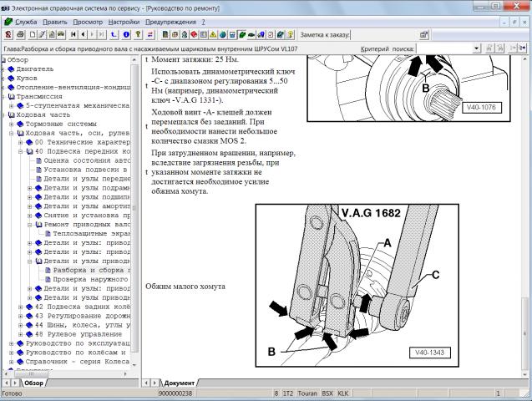Screen dimensions: 532x401
Task: Select Кузов in the tree
Action: pos(27,78)
